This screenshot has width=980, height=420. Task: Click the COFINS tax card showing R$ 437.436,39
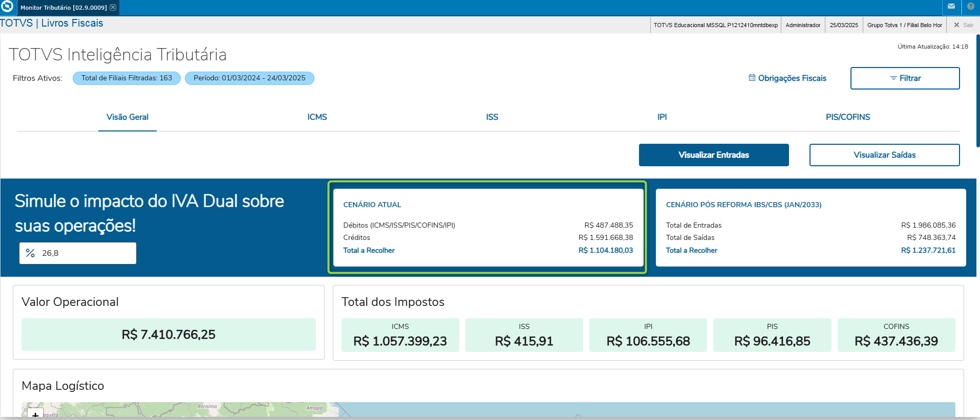tap(897, 335)
